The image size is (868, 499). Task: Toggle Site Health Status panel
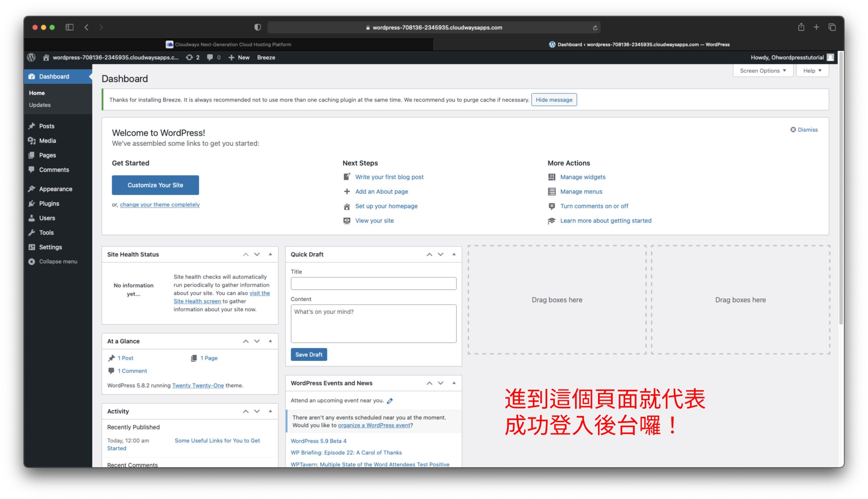coord(270,254)
